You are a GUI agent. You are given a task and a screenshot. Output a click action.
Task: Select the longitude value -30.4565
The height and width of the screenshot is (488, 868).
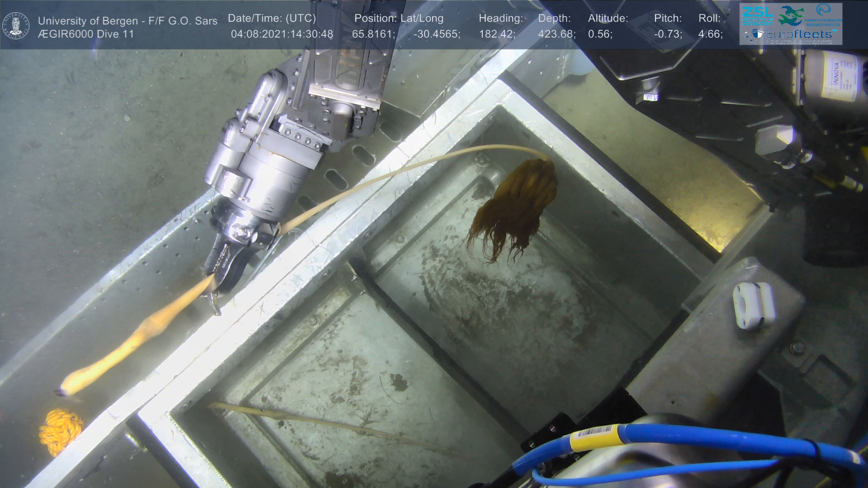pyautogui.click(x=436, y=34)
